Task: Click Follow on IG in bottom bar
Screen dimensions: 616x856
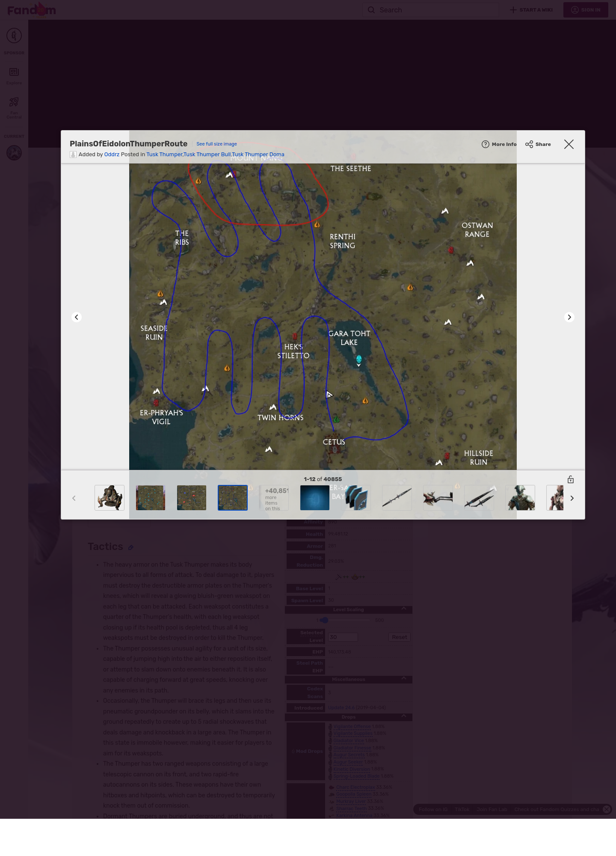Action: (x=433, y=809)
